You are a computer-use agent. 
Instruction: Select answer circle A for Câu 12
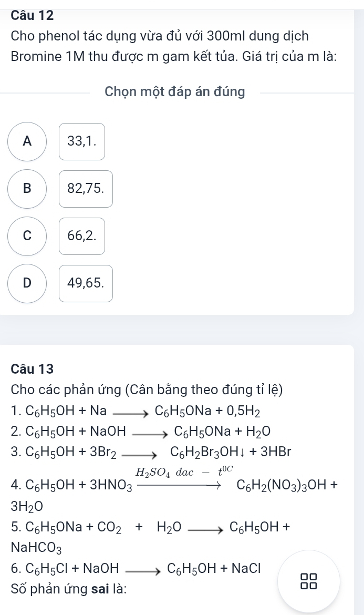[x=27, y=141]
